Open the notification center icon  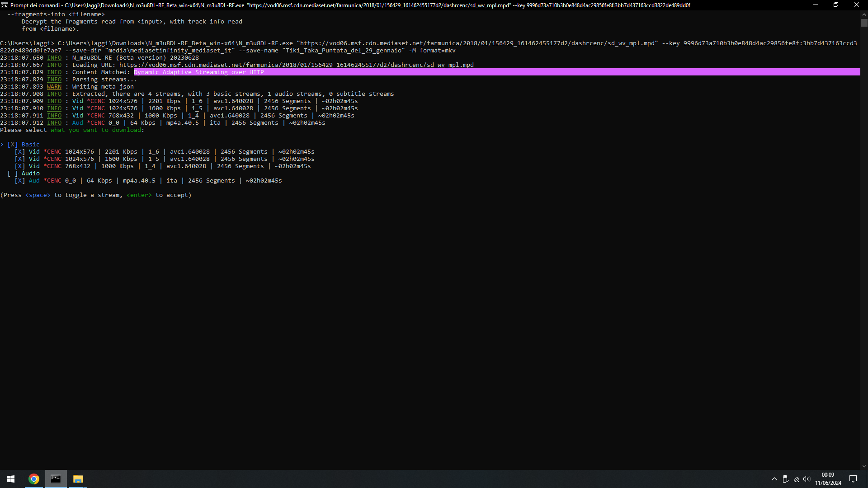click(x=853, y=479)
